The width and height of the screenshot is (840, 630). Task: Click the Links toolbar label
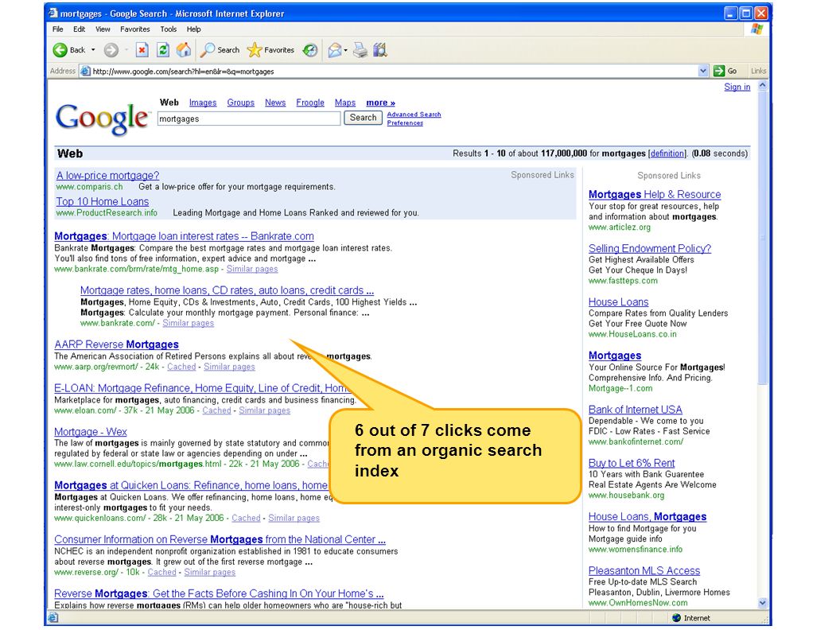(x=758, y=71)
